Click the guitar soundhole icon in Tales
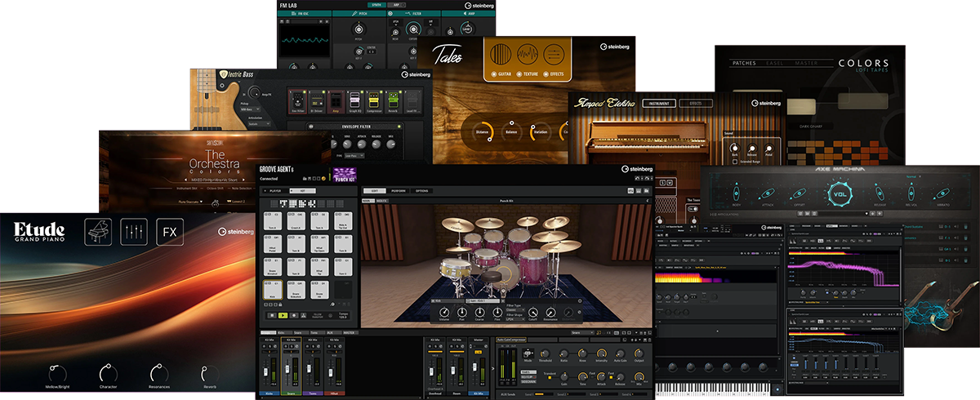The width and height of the screenshot is (980, 400). [x=500, y=56]
